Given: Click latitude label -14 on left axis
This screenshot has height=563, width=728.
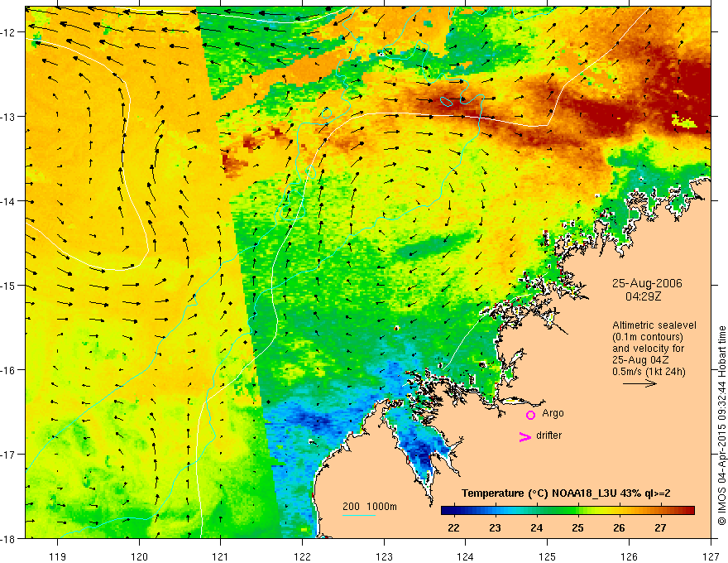Looking at the screenshot, I should [x=9, y=201].
